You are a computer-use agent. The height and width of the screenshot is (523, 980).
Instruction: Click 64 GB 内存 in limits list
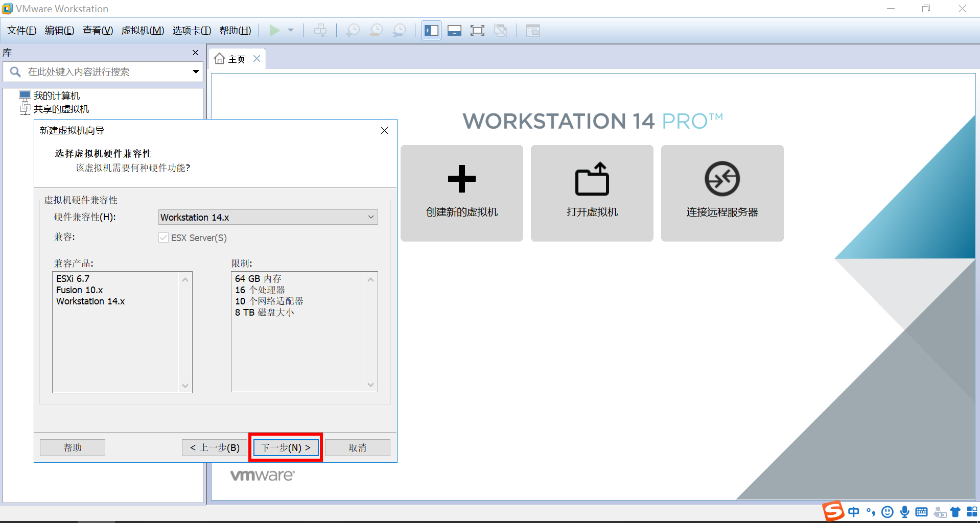(258, 279)
